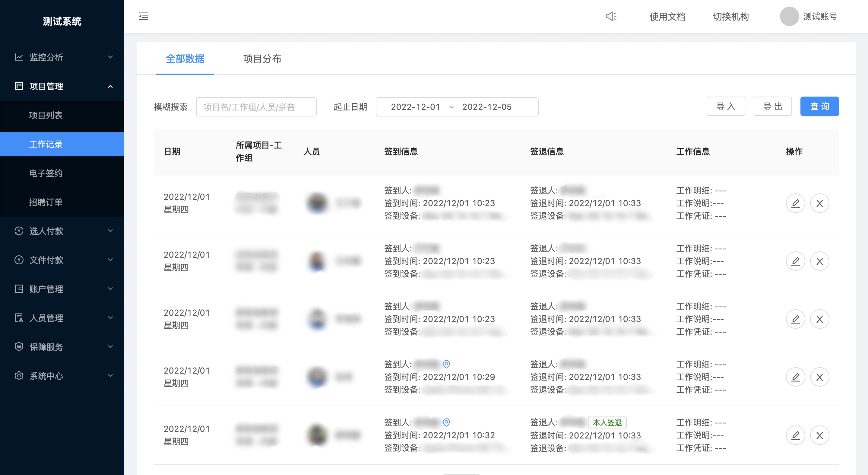Expand the 人员管理 menu chevron

point(110,318)
